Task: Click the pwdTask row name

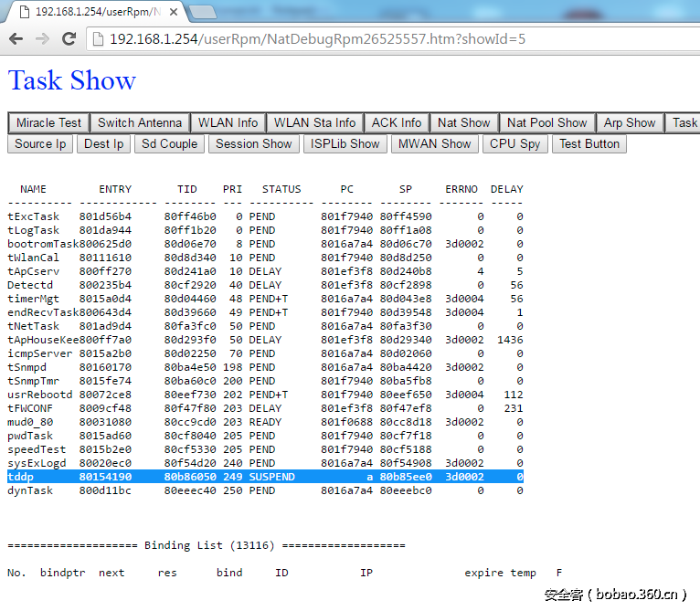Action: pos(30,436)
